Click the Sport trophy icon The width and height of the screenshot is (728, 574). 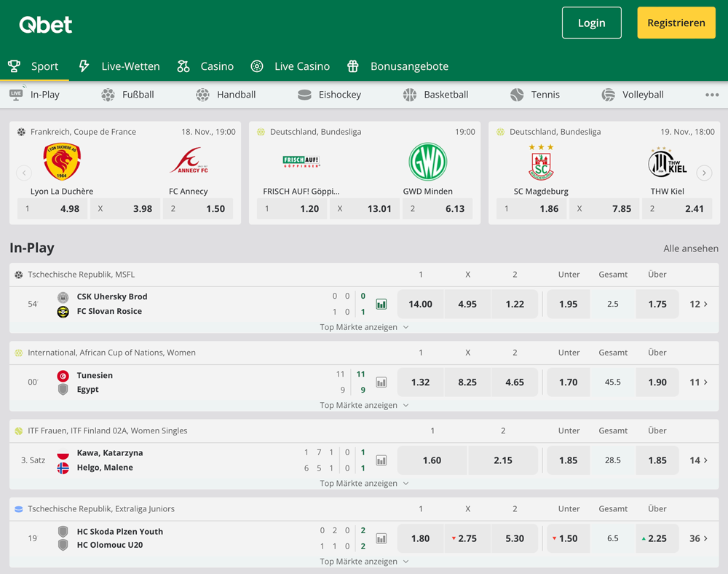tap(15, 66)
